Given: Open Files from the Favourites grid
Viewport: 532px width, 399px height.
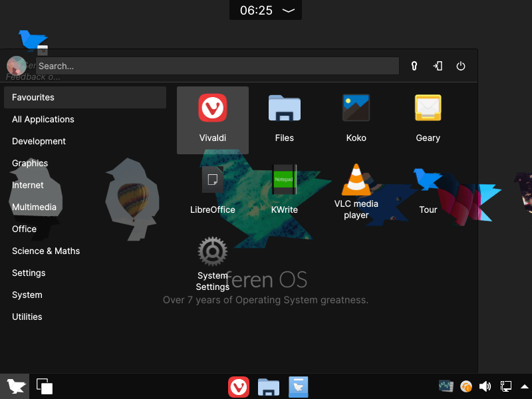Looking at the screenshot, I should click(285, 120).
